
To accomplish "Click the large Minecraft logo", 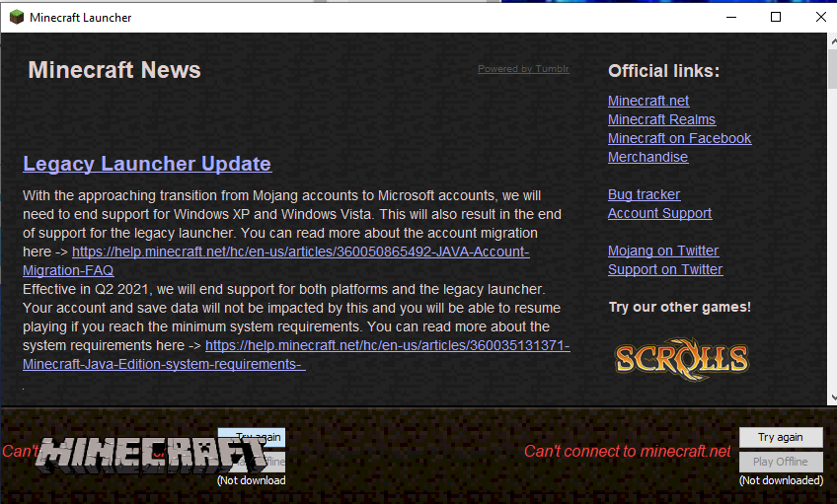I will click(152, 455).
